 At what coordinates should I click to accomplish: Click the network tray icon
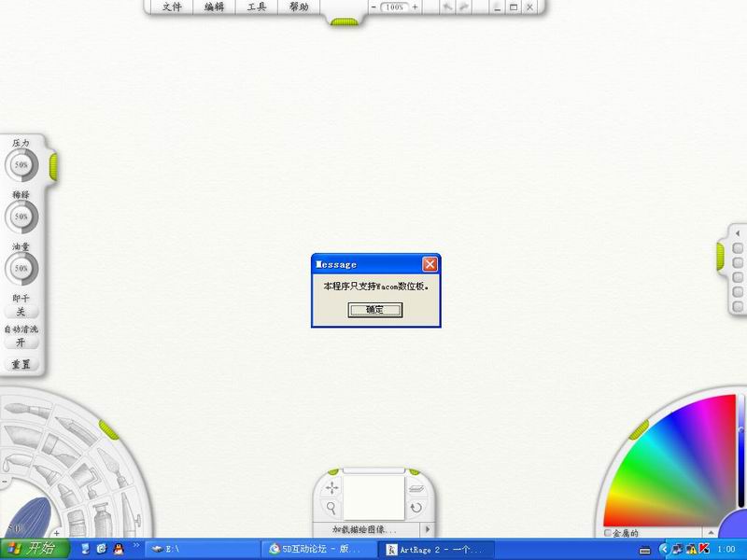pyautogui.click(x=677, y=549)
